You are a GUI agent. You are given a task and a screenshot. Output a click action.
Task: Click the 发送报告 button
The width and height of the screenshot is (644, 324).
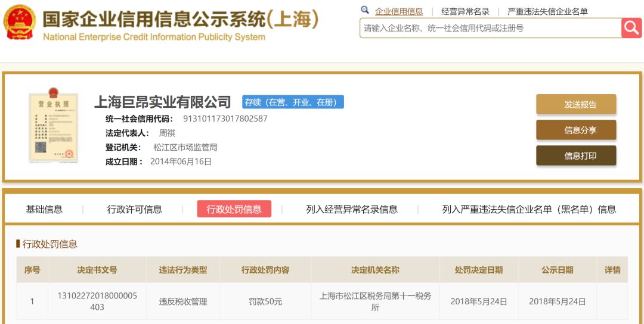tap(576, 104)
